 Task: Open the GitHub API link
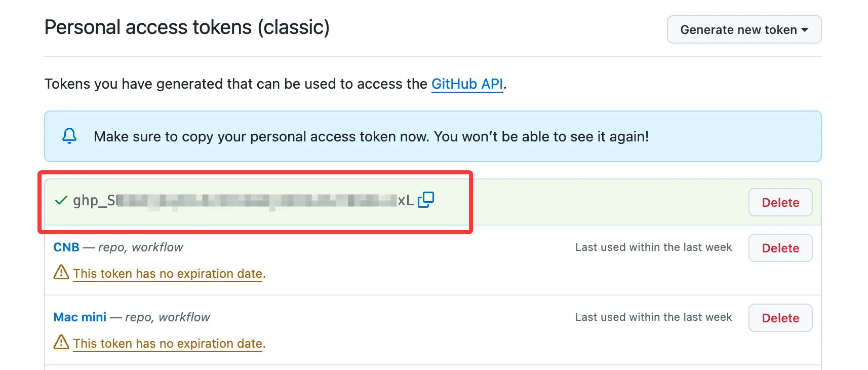click(x=467, y=84)
